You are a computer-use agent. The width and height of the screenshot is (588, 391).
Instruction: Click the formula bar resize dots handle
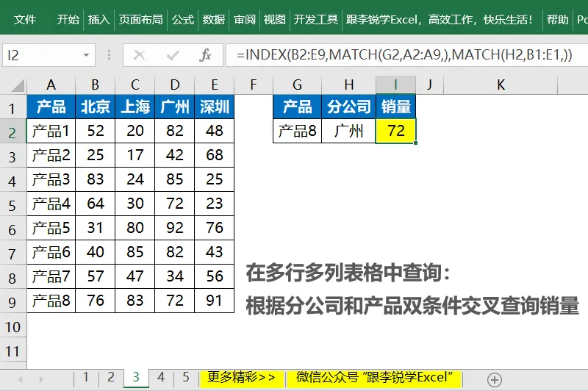[x=109, y=55]
